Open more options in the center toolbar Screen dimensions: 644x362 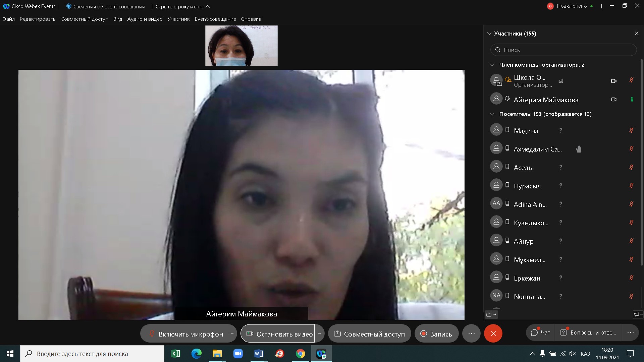coord(471,334)
